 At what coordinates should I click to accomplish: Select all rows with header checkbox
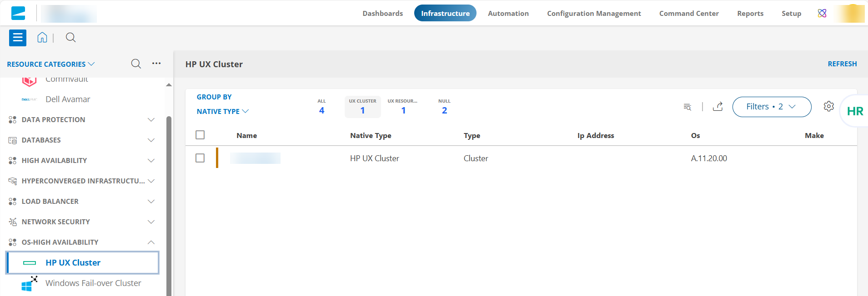click(x=200, y=135)
